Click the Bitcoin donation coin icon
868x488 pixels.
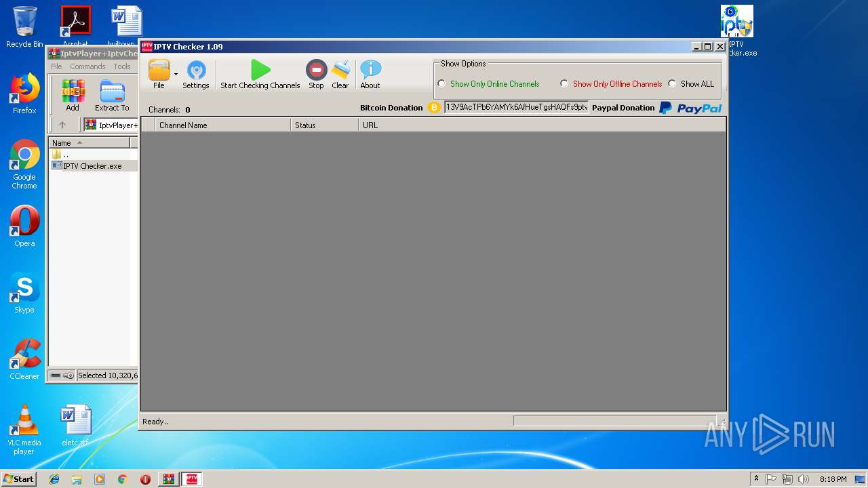(x=434, y=108)
